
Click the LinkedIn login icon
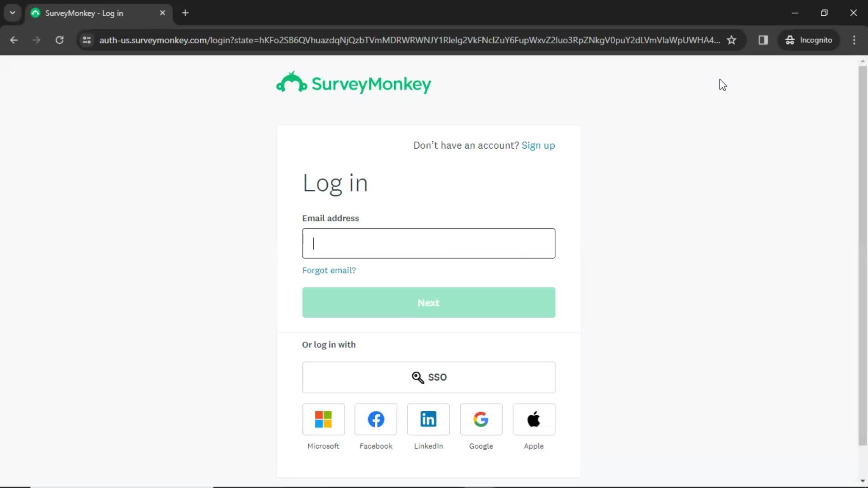pyautogui.click(x=428, y=419)
